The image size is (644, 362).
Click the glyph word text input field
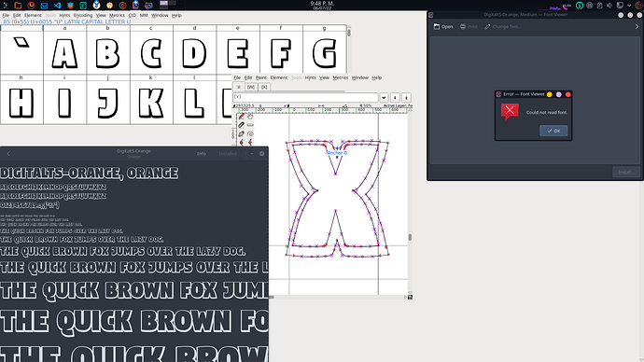[305, 97]
